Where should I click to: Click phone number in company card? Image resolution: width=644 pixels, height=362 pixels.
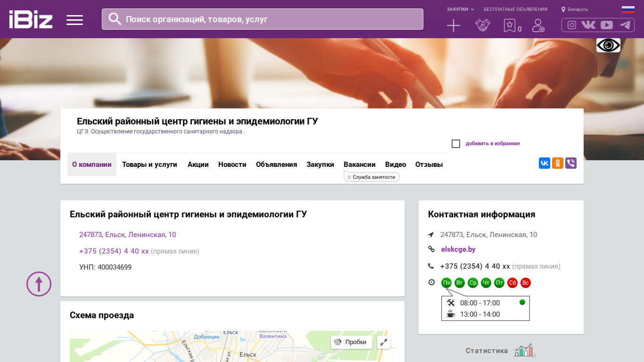pos(114,251)
